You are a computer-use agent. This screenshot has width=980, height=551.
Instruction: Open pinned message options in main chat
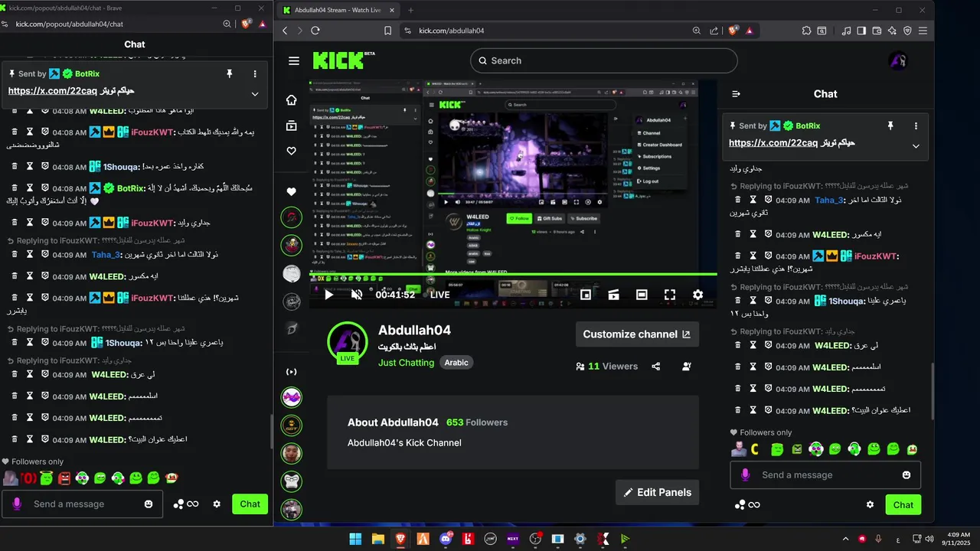(916, 126)
